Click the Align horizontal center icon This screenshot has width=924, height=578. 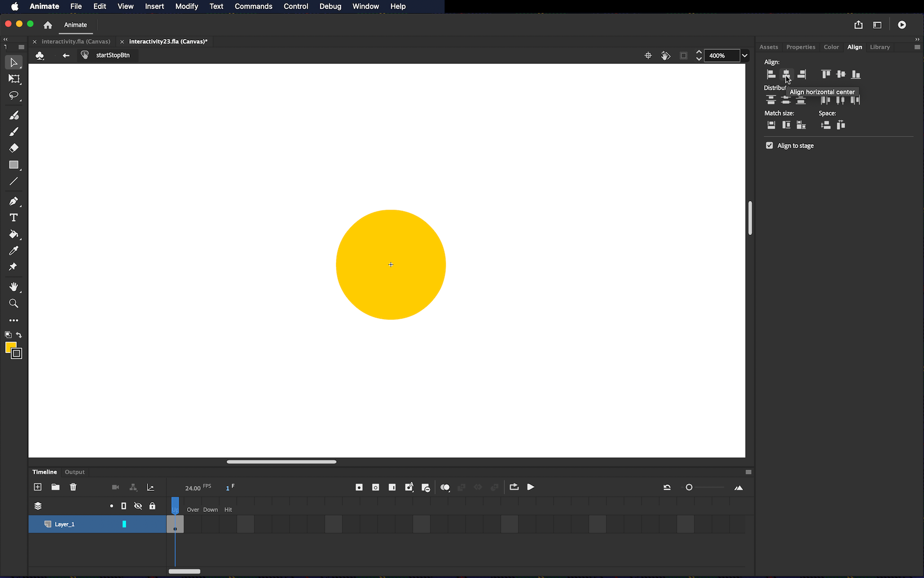click(x=786, y=74)
